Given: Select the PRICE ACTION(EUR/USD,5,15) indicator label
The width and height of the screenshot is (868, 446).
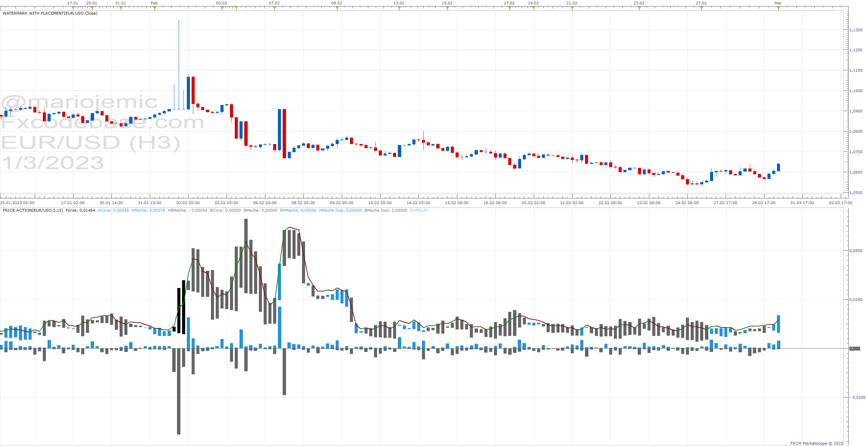Looking at the screenshot, I should [33, 210].
